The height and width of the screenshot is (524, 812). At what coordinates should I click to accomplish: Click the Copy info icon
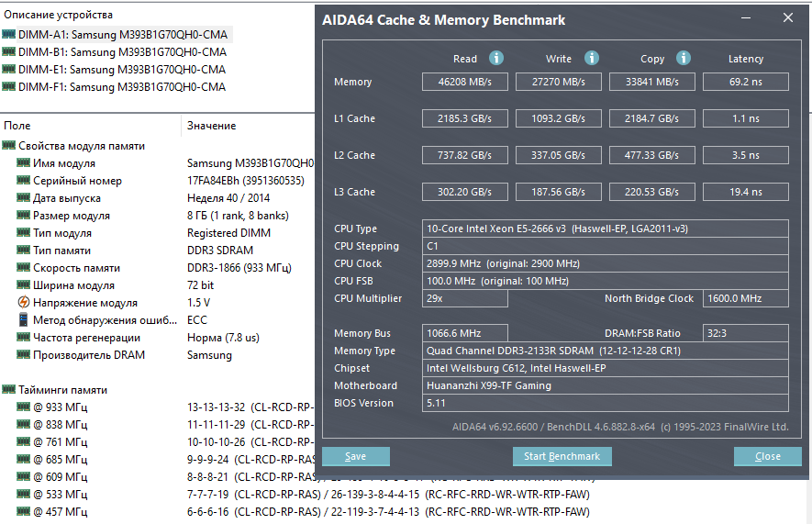(x=683, y=58)
